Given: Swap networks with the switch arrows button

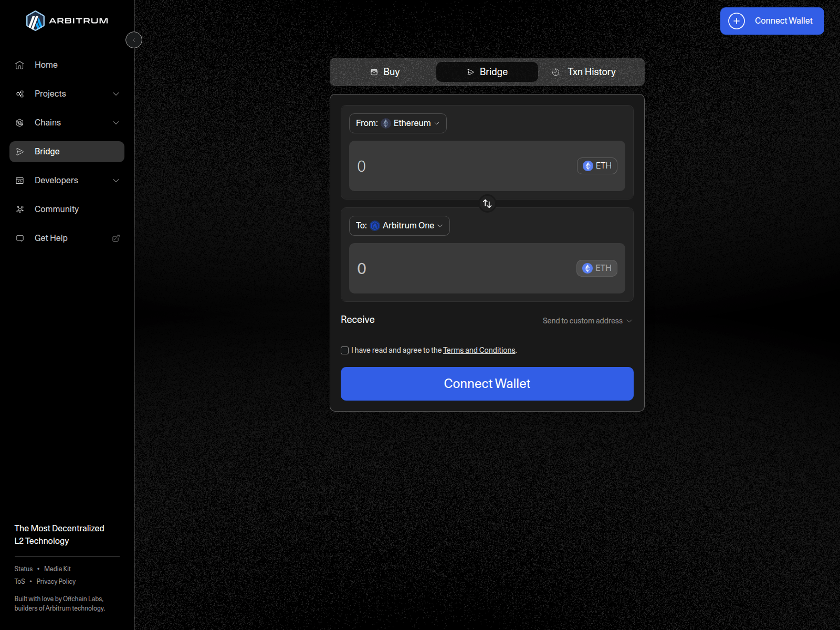Looking at the screenshot, I should 487,204.
